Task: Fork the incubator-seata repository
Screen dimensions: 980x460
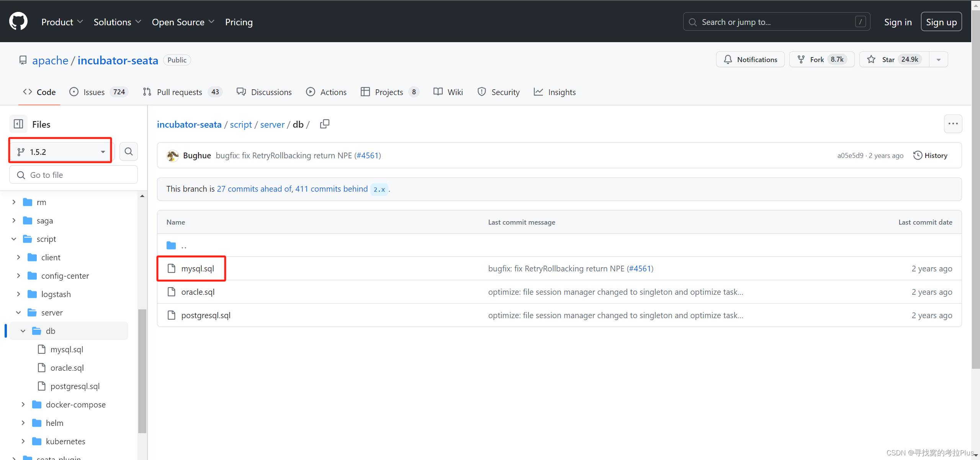Action: (x=821, y=59)
